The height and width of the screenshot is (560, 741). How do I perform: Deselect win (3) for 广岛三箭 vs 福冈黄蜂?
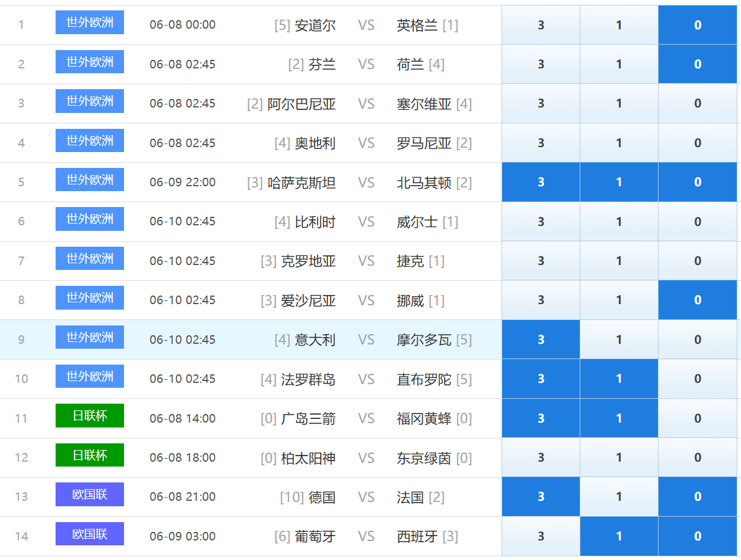click(541, 418)
